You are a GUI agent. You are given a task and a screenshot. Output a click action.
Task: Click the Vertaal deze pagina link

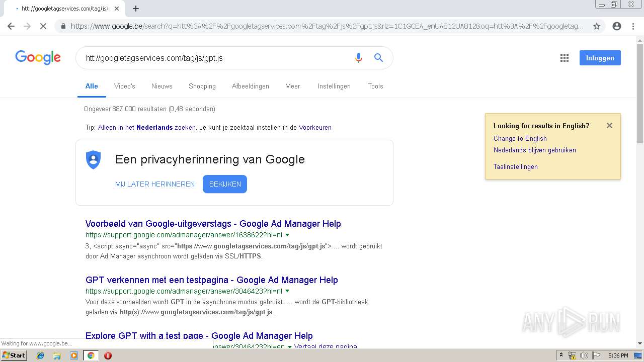coord(326,346)
